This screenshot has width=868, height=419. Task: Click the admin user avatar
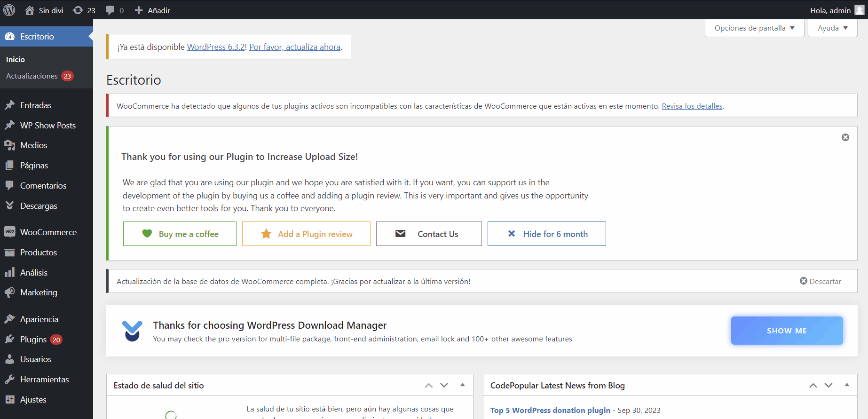pyautogui.click(x=859, y=10)
